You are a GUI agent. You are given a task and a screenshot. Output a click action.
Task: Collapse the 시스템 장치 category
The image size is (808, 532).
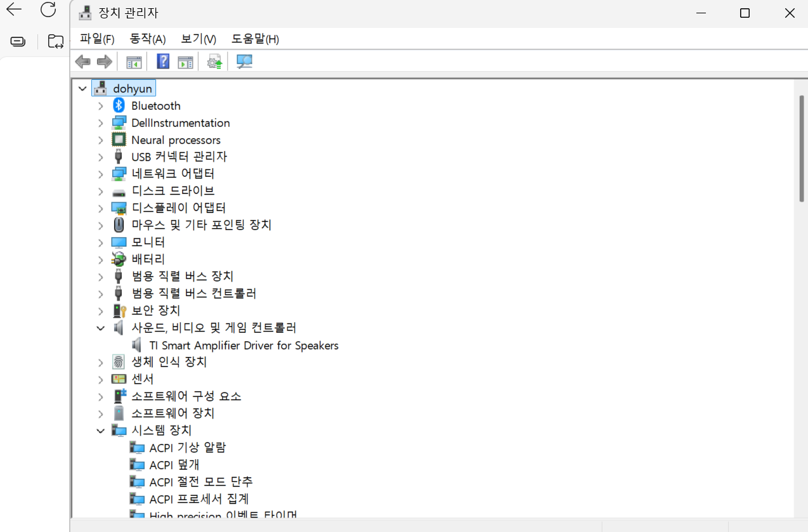[x=100, y=431]
